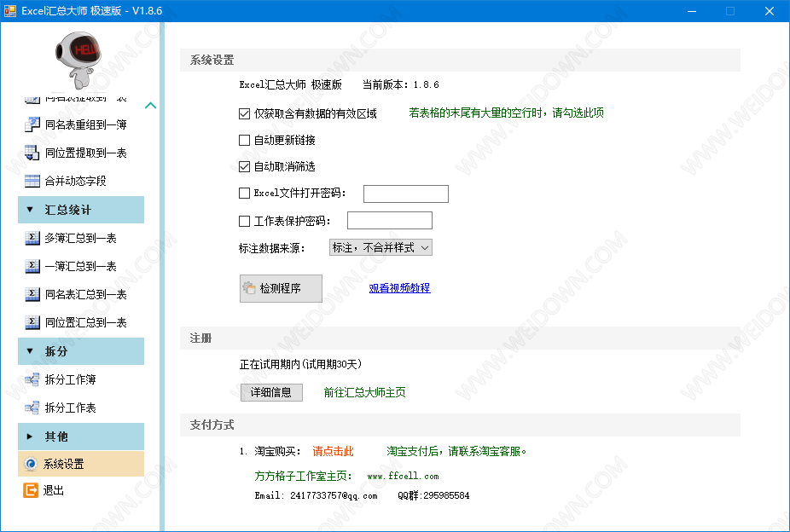790x532 pixels.
Task: Select 拆分工作簿 in the sidebar
Action: 71,379
